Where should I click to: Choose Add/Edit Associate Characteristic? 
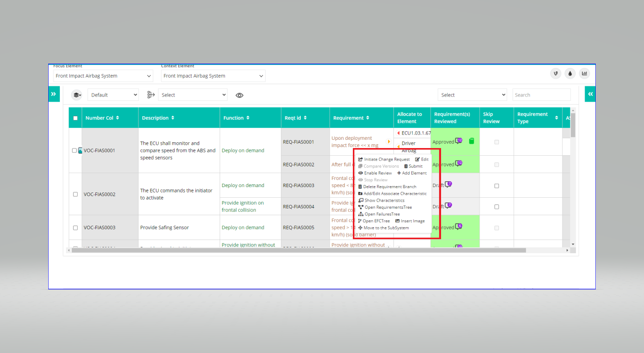pyautogui.click(x=392, y=193)
